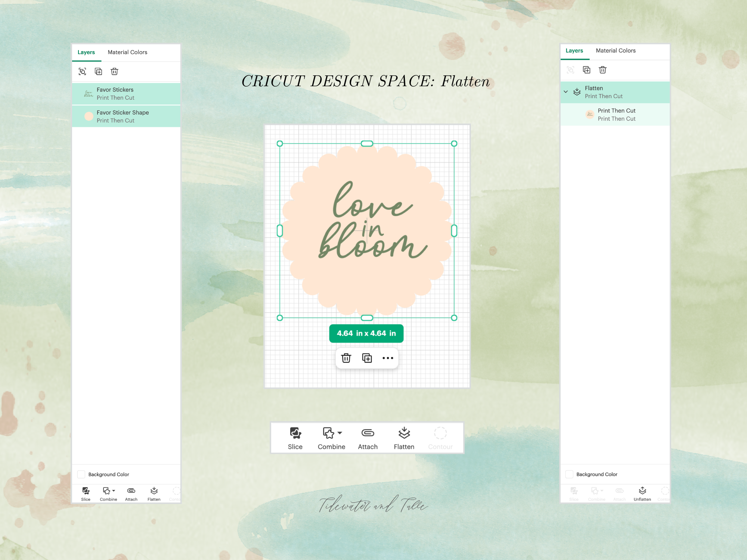Click Group icon in right Layers panel
747x560 pixels.
[570, 70]
